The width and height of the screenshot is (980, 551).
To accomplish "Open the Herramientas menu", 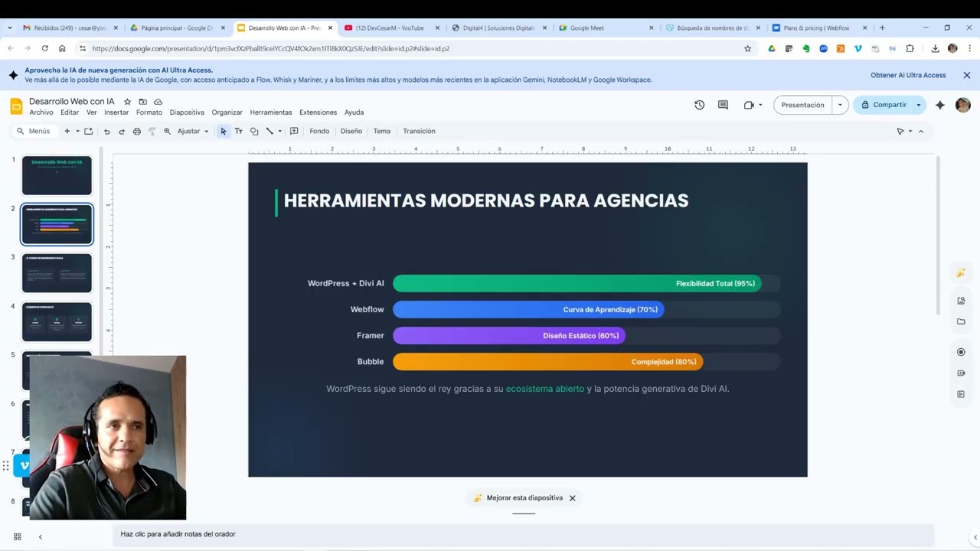I will tap(271, 112).
